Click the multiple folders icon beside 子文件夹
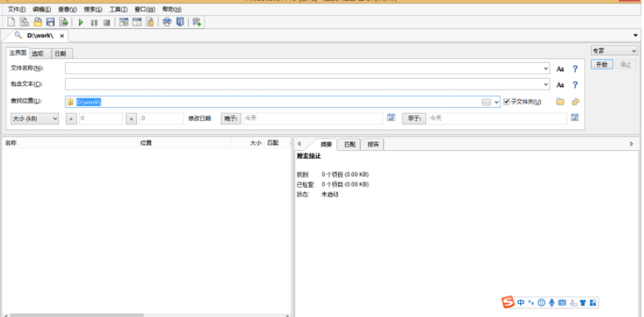The image size is (644, 317). pyautogui.click(x=575, y=102)
